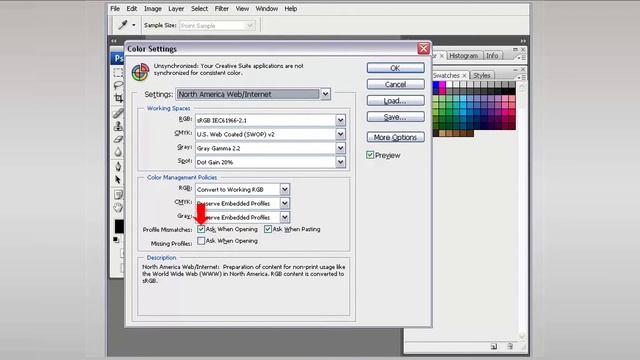Viewport: 640px width, 360px height.
Task: Open the Filter menu
Action: [222, 9]
